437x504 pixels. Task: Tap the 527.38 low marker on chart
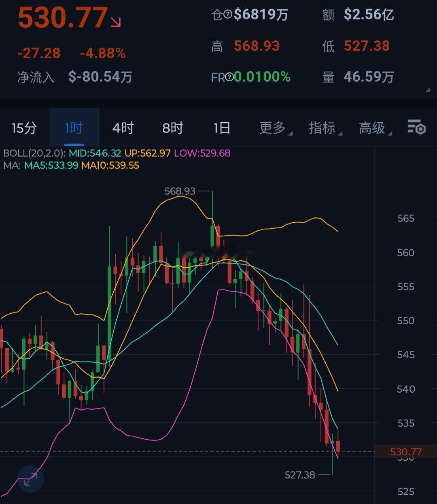point(300,475)
